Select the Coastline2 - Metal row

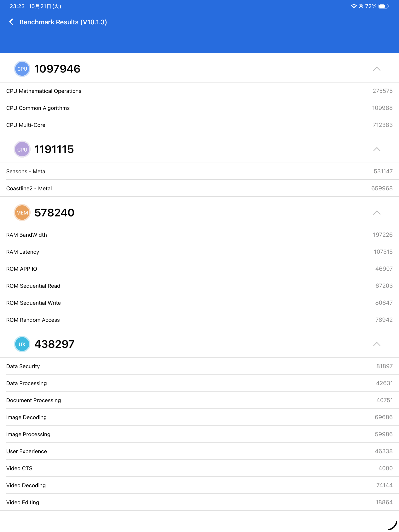(199, 188)
